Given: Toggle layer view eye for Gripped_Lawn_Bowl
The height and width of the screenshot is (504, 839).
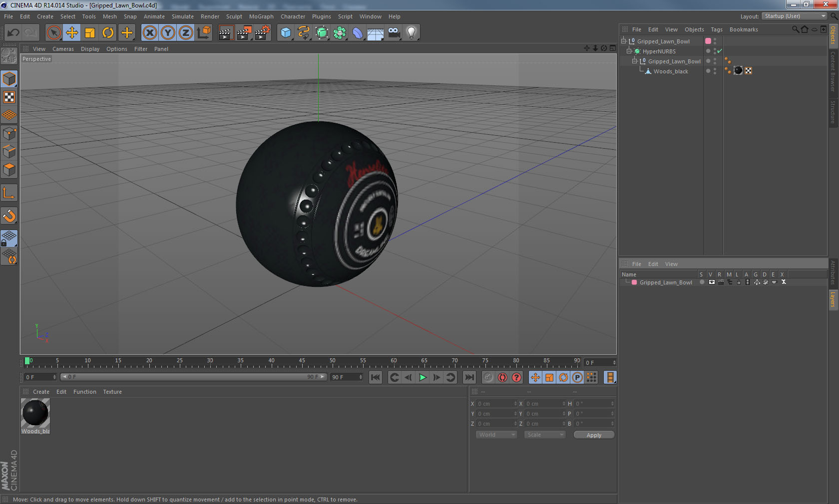Looking at the screenshot, I should tap(712, 282).
